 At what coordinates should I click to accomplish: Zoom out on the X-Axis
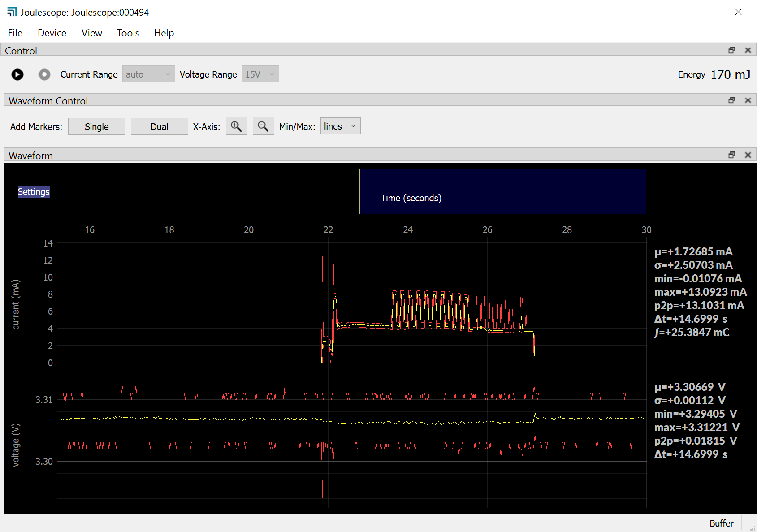(x=263, y=126)
